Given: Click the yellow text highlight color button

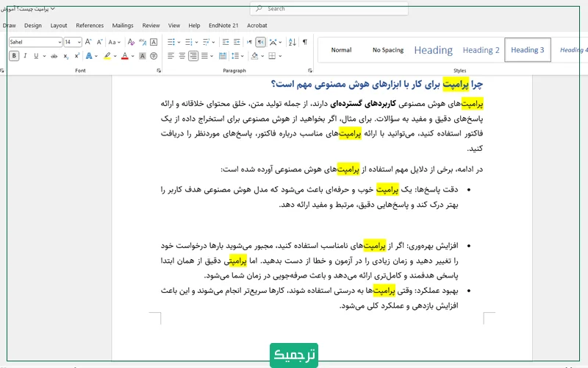Looking at the screenshot, I should [x=107, y=56].
